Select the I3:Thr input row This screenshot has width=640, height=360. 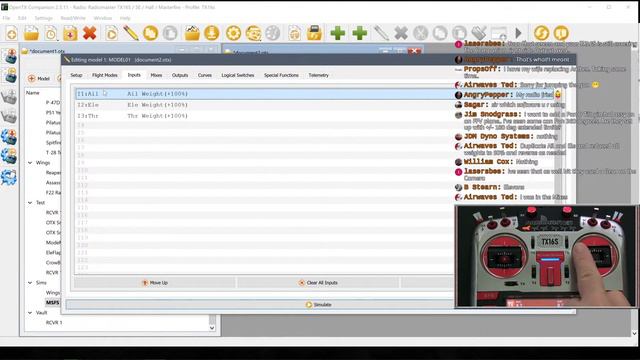tap(314, 116)
